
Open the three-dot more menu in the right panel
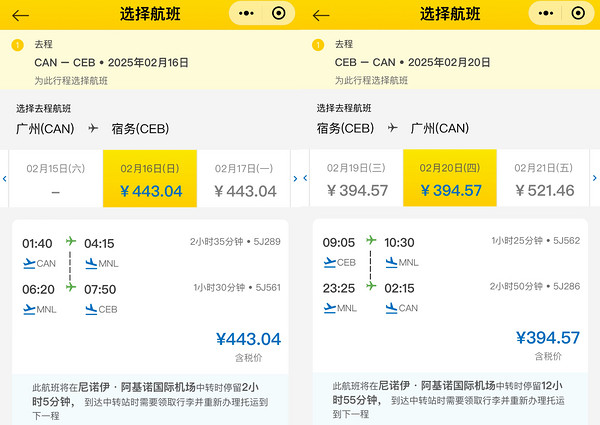pos(546,14)
